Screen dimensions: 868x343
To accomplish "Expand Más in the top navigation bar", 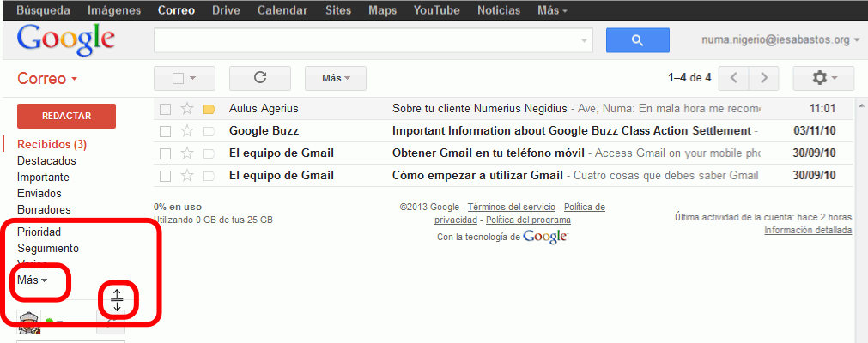I will [552, 10].
